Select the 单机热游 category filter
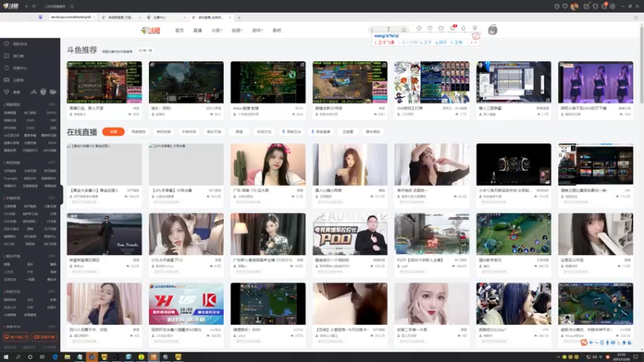Viewport: 644px width, 362px height. pos(163,132)
